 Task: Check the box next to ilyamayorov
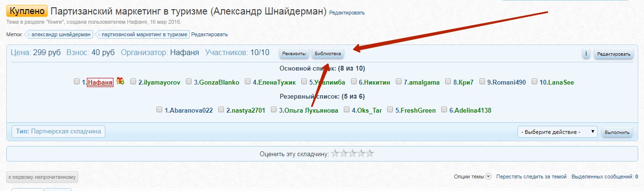[133, 82]
